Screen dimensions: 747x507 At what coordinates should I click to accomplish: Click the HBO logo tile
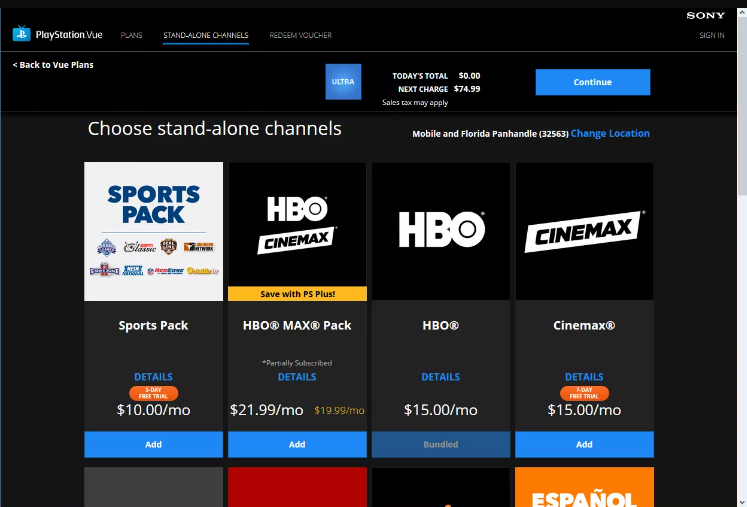tap(440, 231)
